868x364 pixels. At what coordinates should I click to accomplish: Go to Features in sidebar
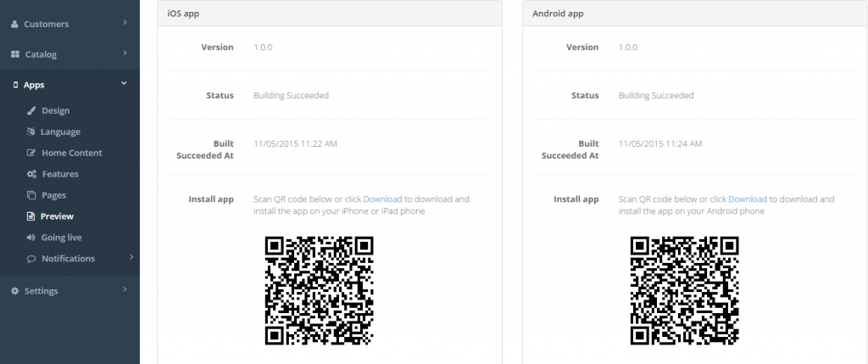(x=60, y=174)
